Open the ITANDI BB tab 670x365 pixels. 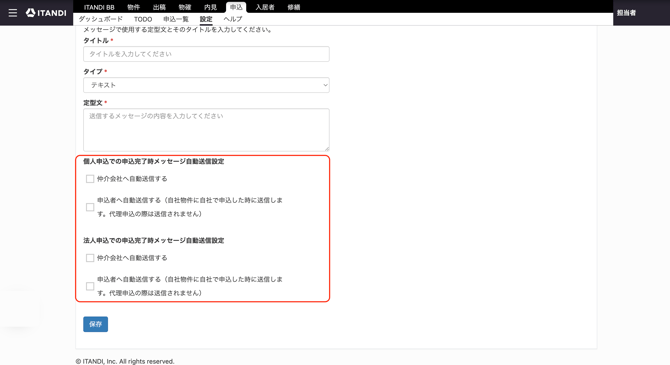click(x=99, y=7)
